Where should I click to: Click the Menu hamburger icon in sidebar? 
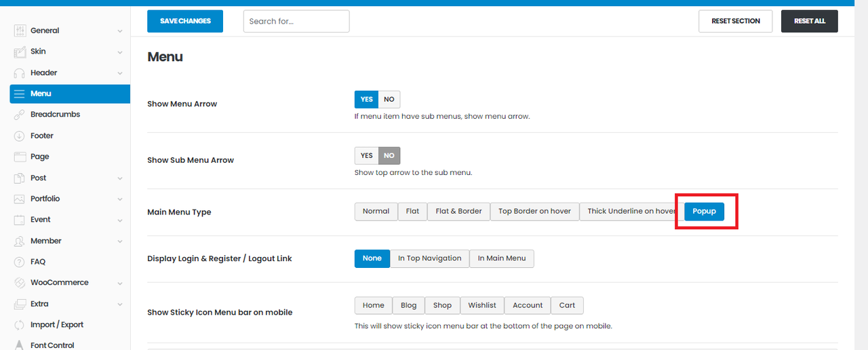19,94
